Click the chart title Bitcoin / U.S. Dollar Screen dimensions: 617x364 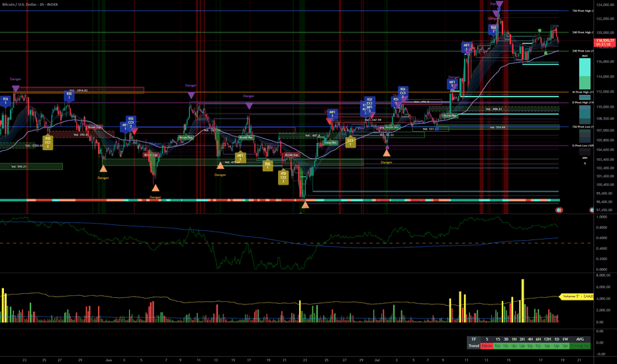(19, 5)
